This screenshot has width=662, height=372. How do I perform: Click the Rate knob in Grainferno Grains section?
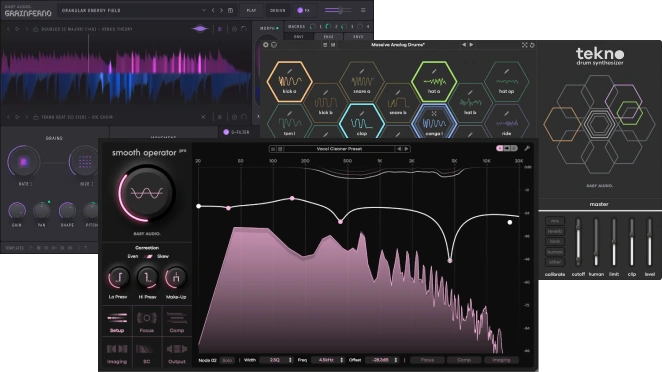24,161
